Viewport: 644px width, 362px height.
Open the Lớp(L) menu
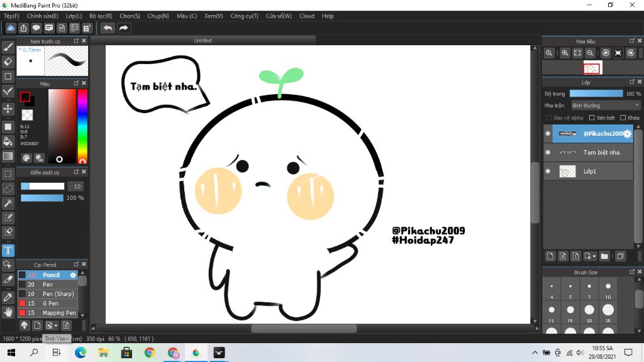pos(74,16)
